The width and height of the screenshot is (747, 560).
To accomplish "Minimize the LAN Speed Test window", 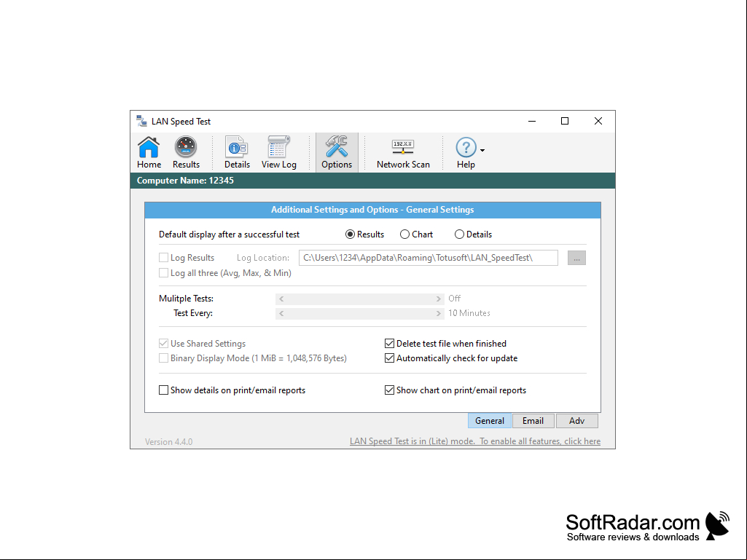I will [x=532, y=121].
